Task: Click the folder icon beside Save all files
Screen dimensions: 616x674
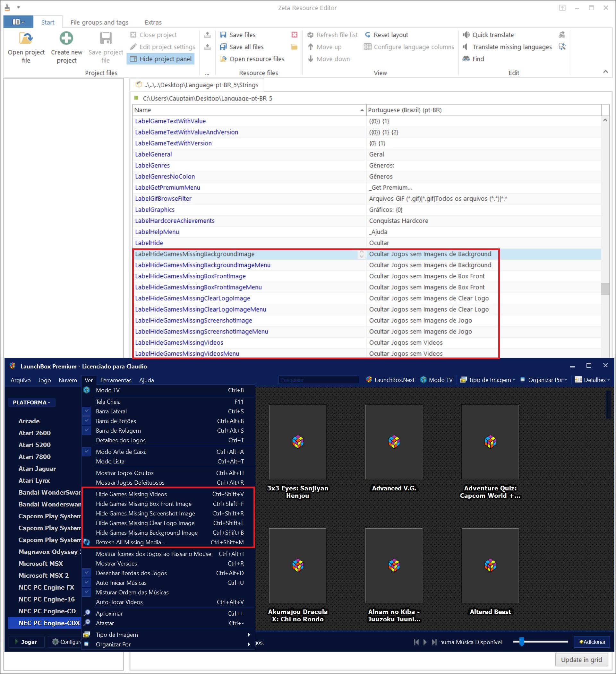Action: coord(295,47)
